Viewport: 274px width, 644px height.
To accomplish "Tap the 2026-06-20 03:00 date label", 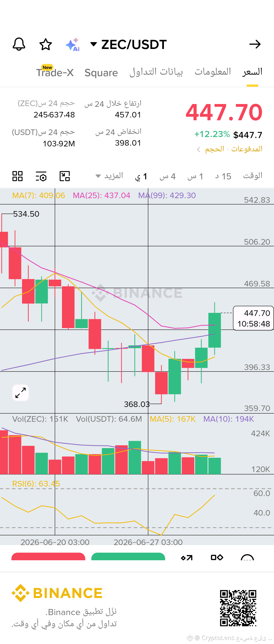I will [x=55, y=542].
